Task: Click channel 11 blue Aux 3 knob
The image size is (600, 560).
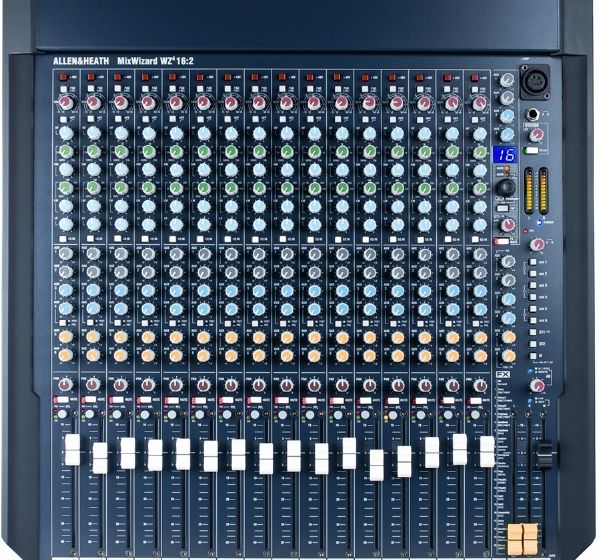Action: click(x=342, y=291)
